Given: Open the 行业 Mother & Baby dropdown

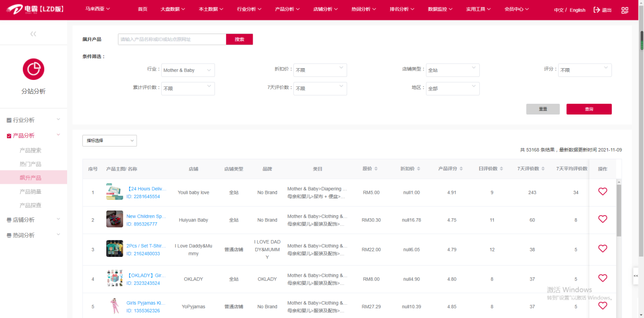Looking at the screenshot, I should tap(188, 70).
